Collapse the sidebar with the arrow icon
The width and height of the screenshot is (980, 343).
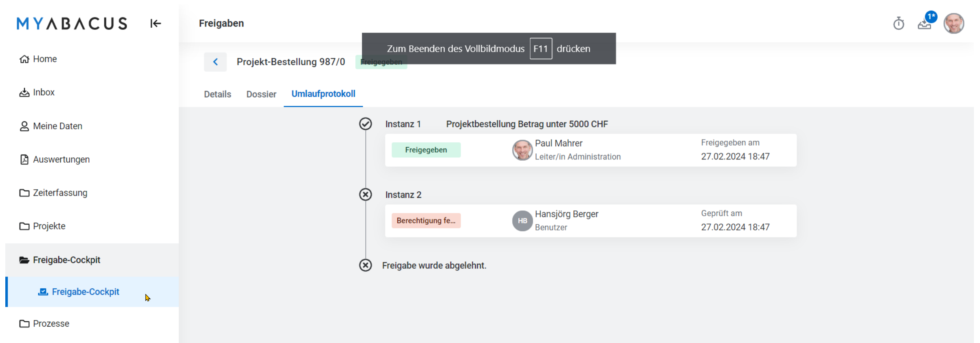click(155, 24)
